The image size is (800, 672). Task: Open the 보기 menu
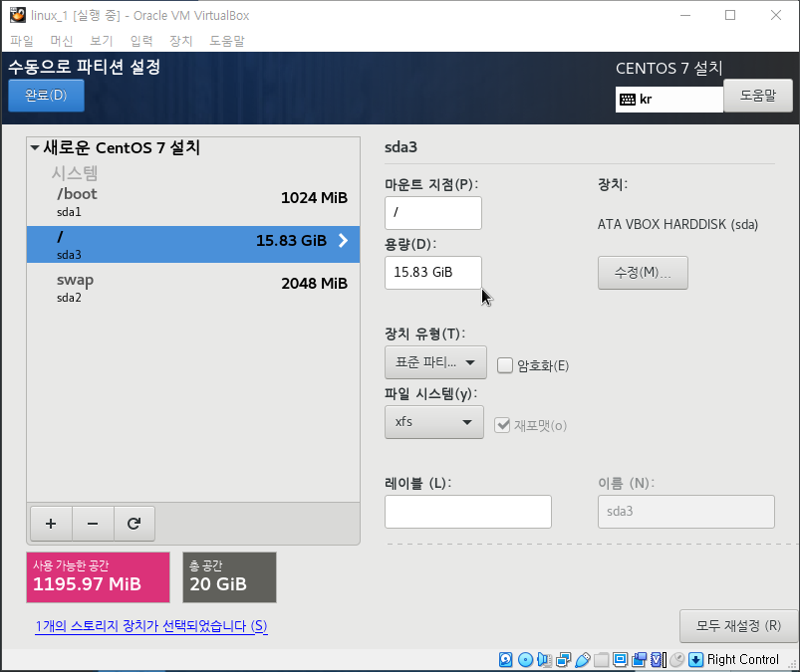(x=101, y=41)
